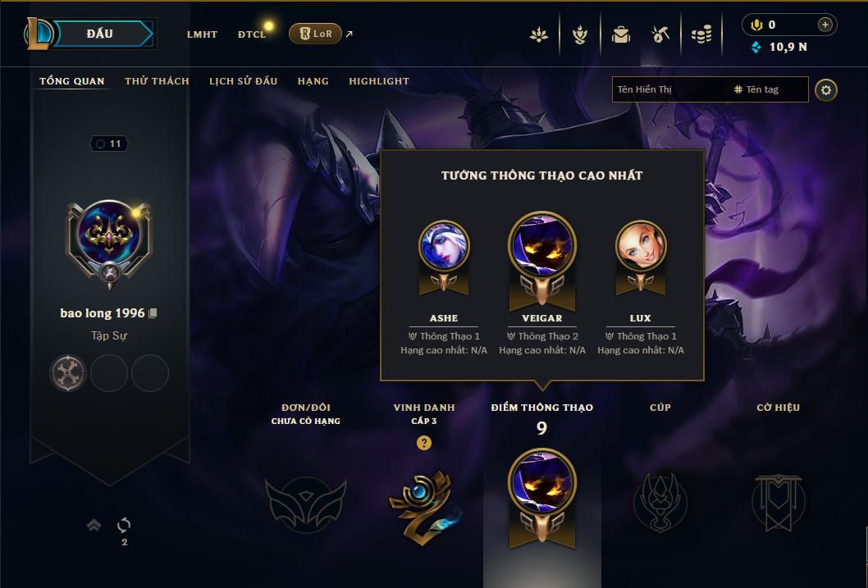Open the Ashe mastery champion icon

click(x=444, y=245)
